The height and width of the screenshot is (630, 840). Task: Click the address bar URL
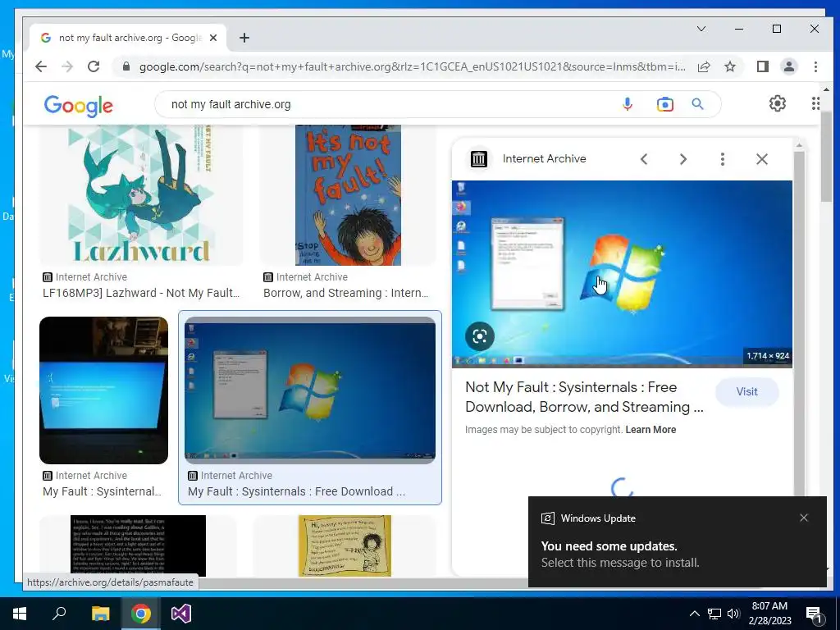click(412, 66)
